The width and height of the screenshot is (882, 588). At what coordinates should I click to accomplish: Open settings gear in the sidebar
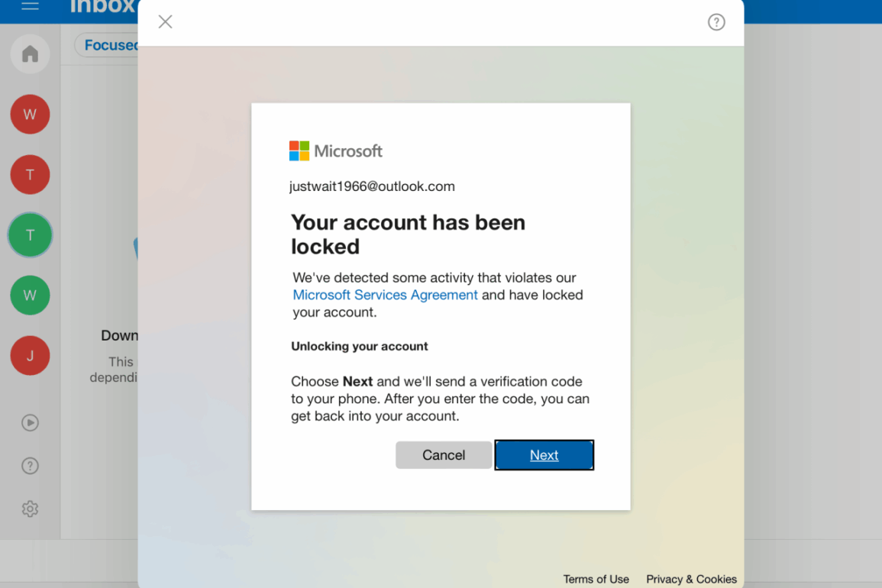click(x=30, y=509)
